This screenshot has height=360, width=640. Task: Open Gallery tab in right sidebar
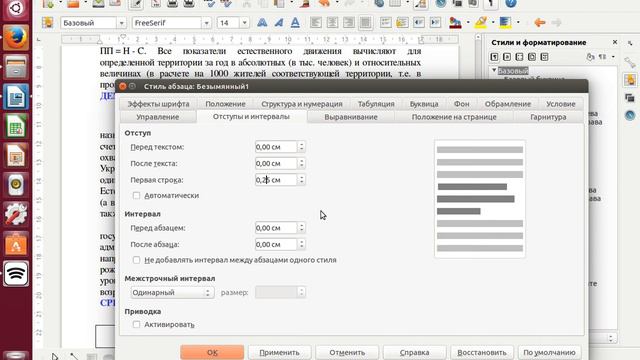630,98
